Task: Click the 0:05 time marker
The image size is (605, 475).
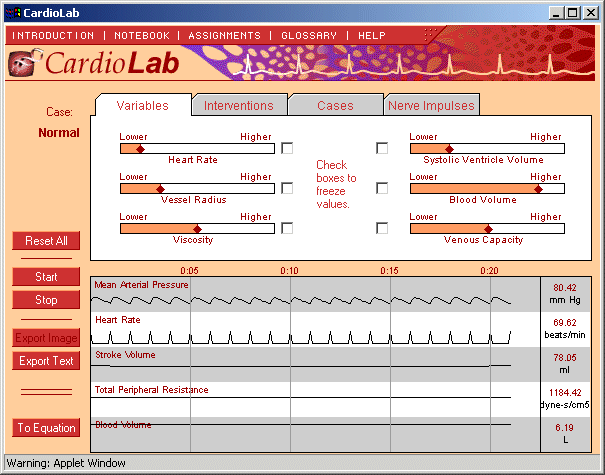Action: 189,271
